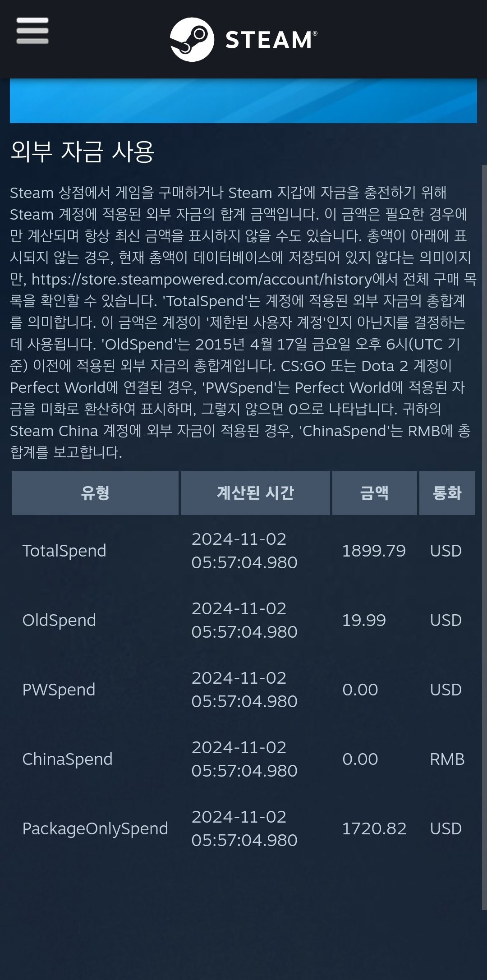Click the 1720.82 PackageOnlySpend amount
Viewport: 487px width, 980px height.
click(374, 828)
